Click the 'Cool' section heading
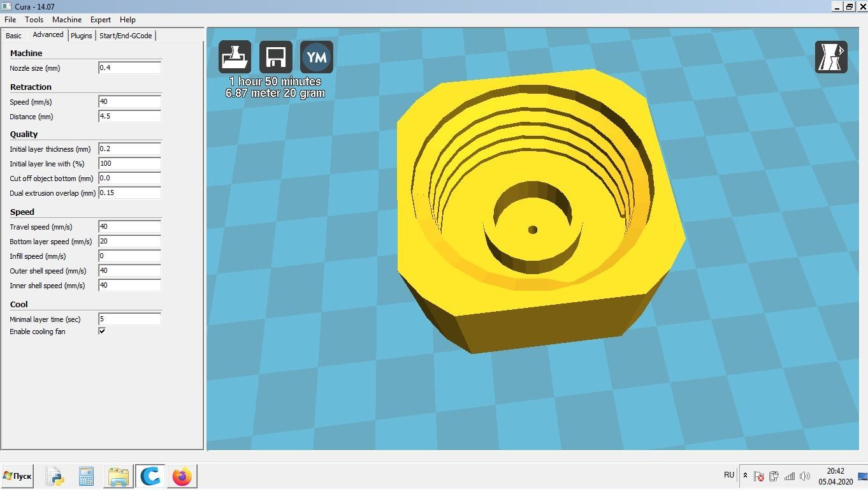The width and height of the screenshot is (868, 496). pyautogui.click(x=19, y=305)
